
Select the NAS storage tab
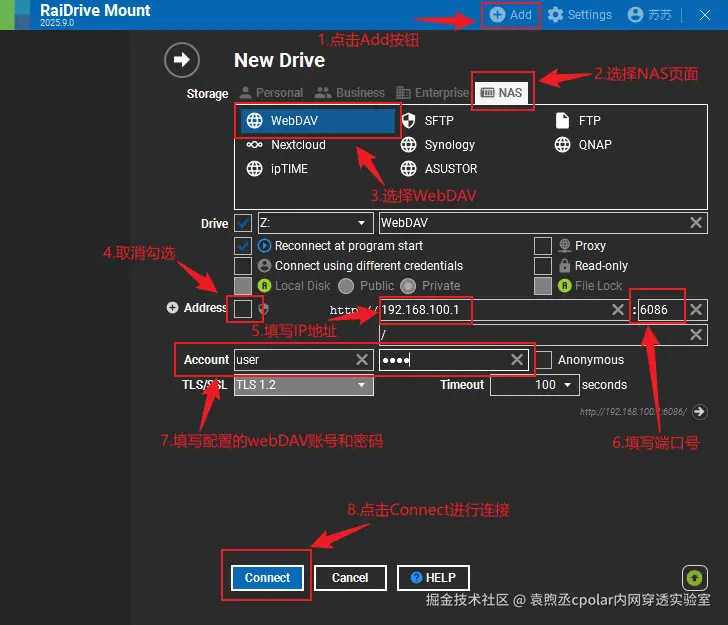coord(501,92)
